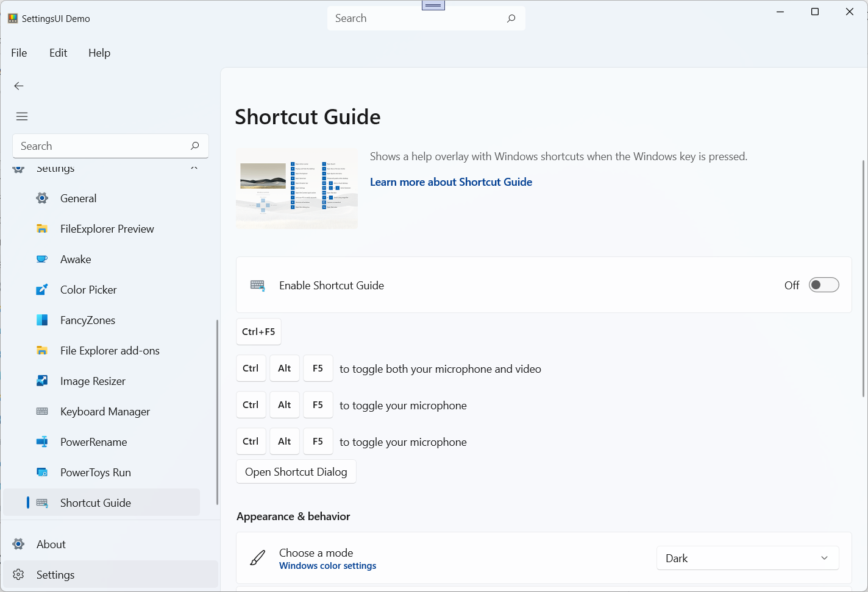Click the bottom Settings gear icon
Viewport: 868px width, 592px height.
pyautogui.click(x=19, y=574)
